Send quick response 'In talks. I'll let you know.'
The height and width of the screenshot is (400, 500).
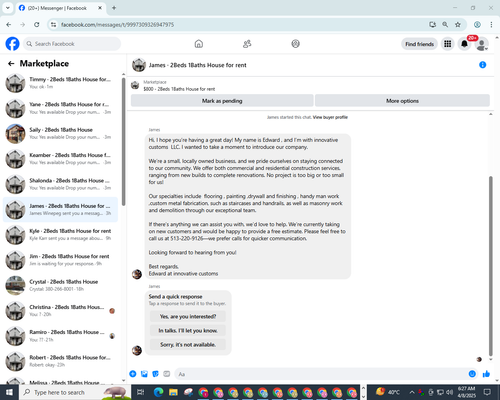click(188, 330)
